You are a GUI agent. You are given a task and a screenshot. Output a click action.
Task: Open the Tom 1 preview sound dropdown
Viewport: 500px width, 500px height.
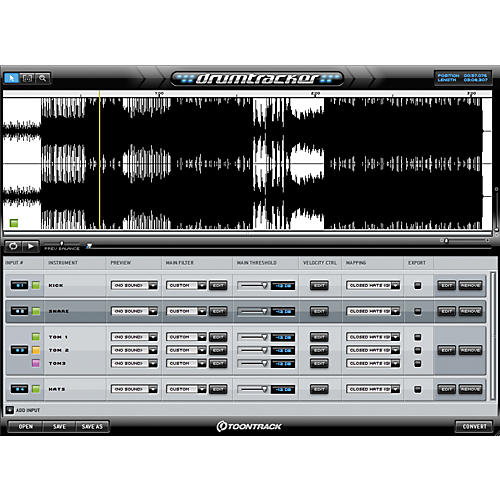point(134,337)
